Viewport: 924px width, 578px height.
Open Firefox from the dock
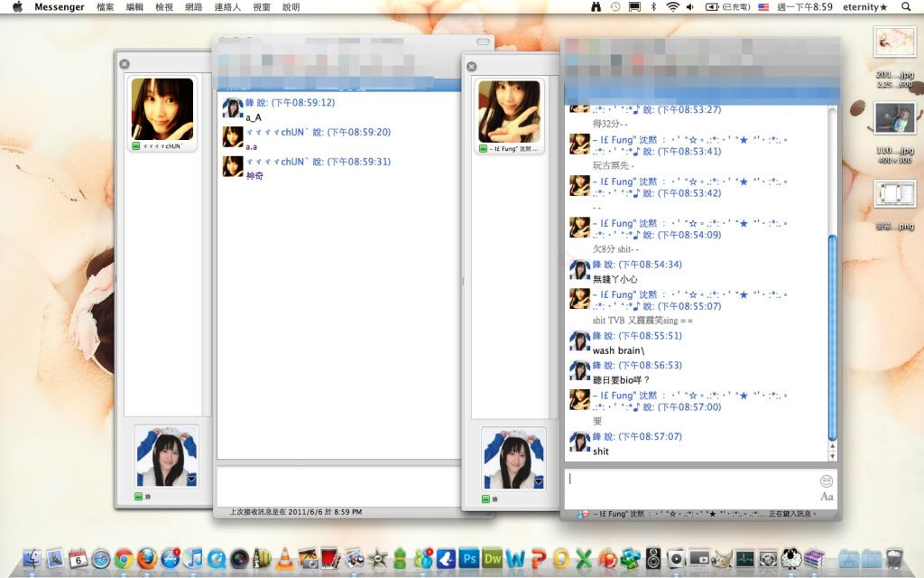click(147, 559)
